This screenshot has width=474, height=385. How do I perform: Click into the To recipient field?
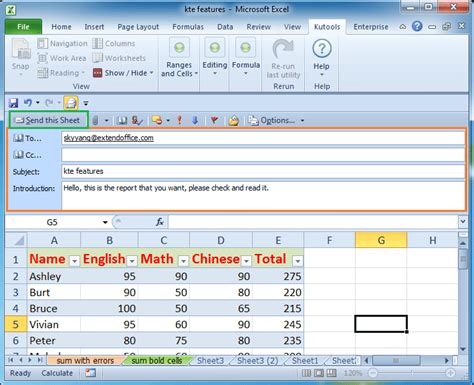point(263,138)
